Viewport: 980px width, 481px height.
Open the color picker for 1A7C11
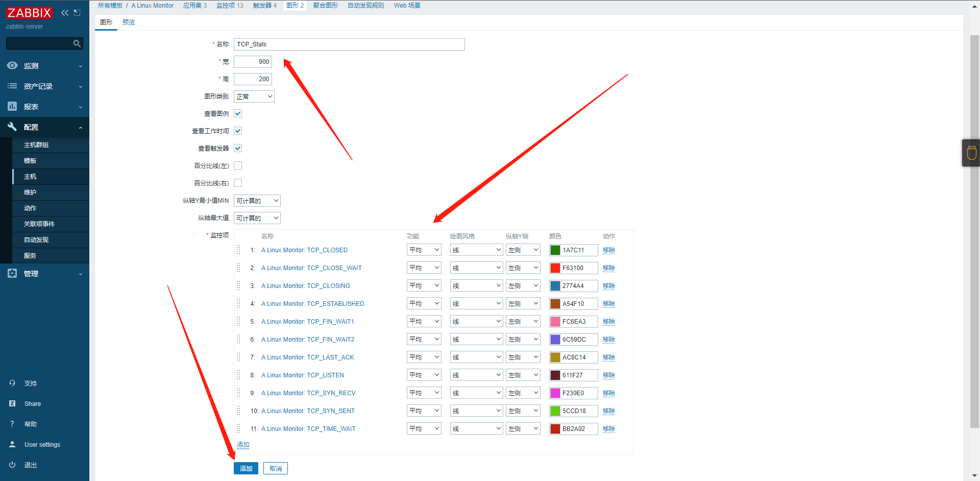[x=555, y=250]
